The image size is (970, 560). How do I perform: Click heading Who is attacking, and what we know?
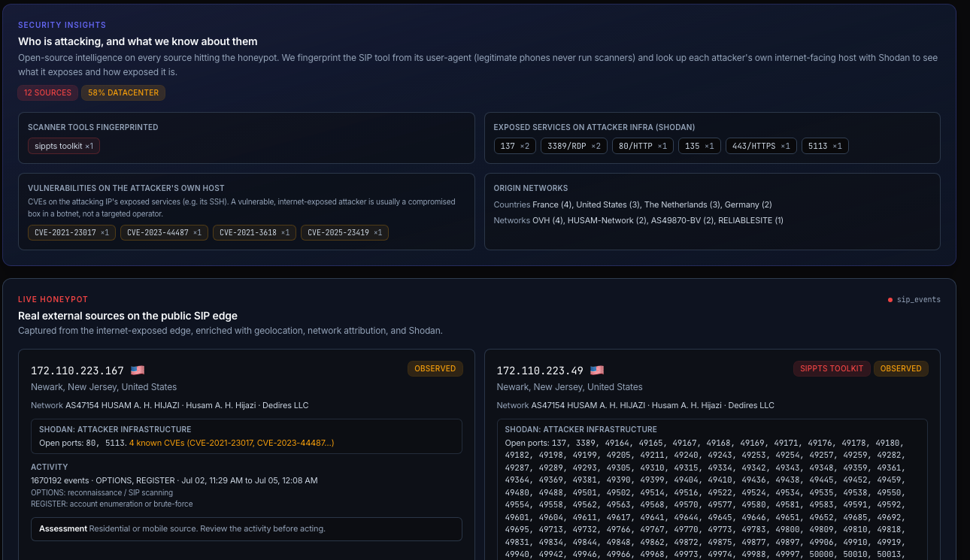click(138, 41)
